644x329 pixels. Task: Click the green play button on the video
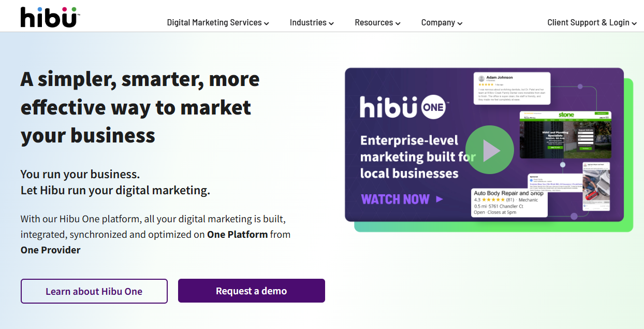489,149
